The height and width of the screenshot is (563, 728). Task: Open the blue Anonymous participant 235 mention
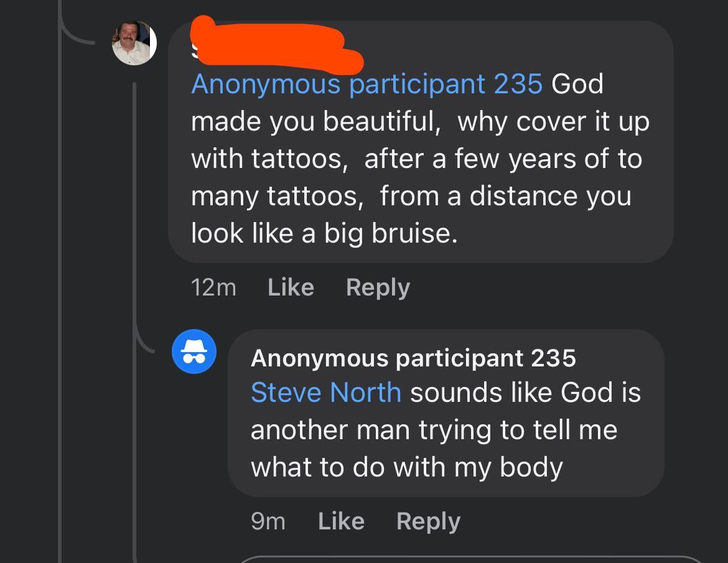pyautogui.click(x=366, y=84)
